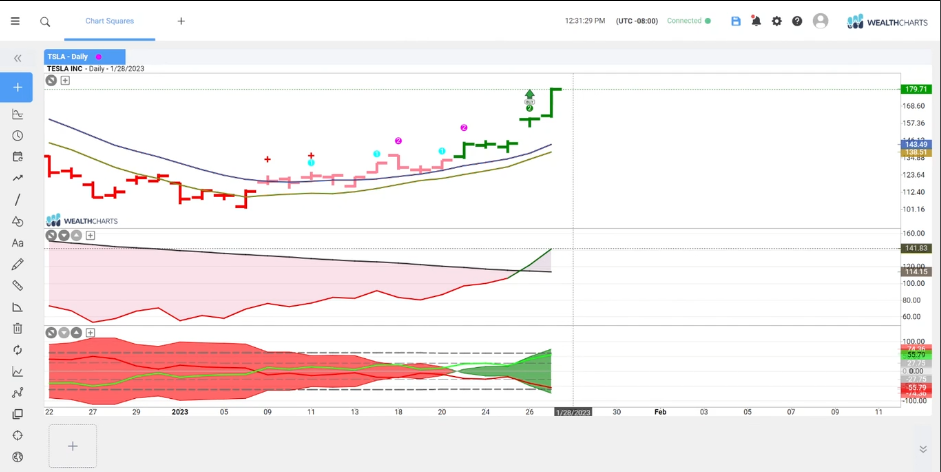Select the angle protractor tool
The width and height of the screenshot is (941, 472).
coord(17,307)
